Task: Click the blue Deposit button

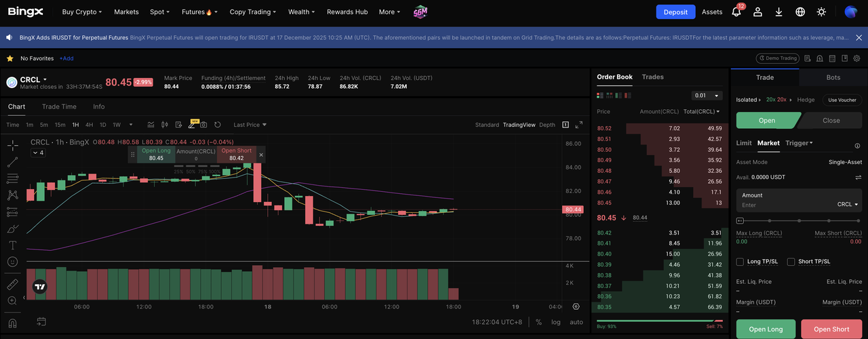Action: tap(675, 12)
